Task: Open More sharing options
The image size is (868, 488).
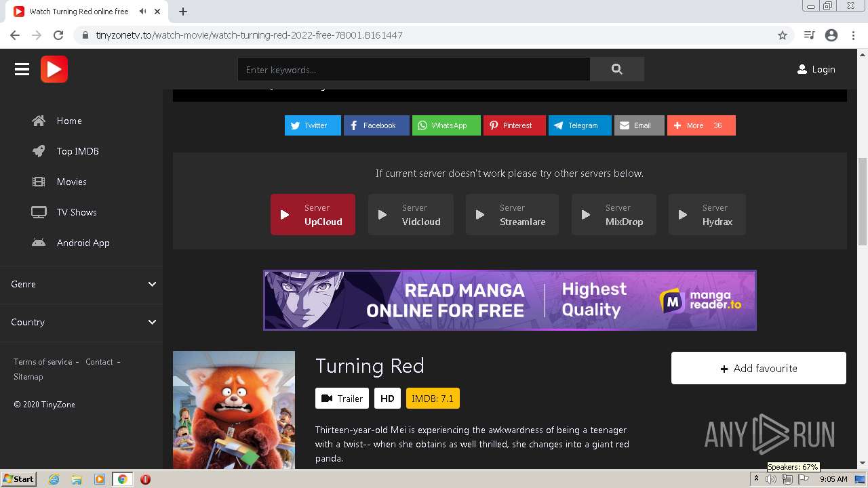Action: click(701, 125)
